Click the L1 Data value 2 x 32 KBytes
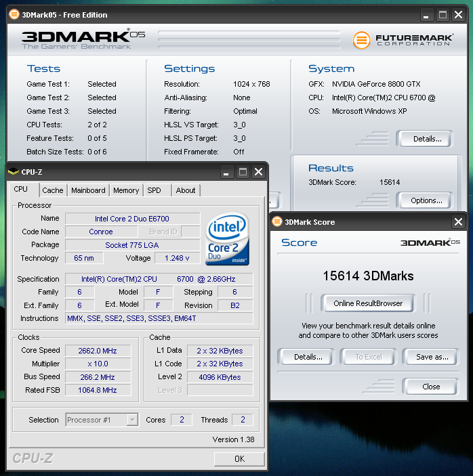This screenshot has width=473, height=476. [220, 351]
